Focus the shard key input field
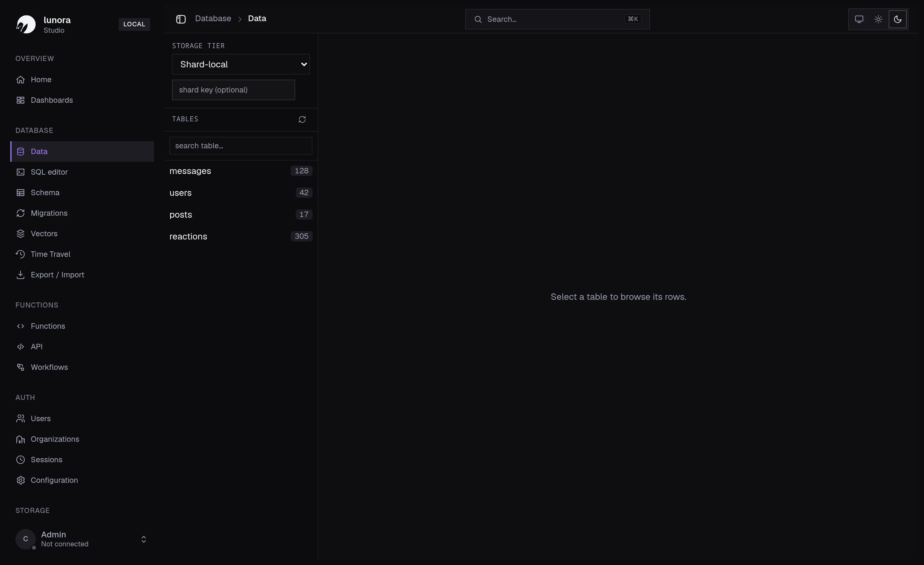 pyautogui.click(x=233, y=90)
